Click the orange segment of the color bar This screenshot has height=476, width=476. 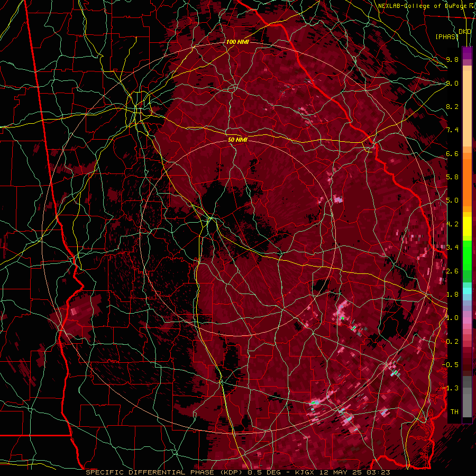tap(467, 183)
